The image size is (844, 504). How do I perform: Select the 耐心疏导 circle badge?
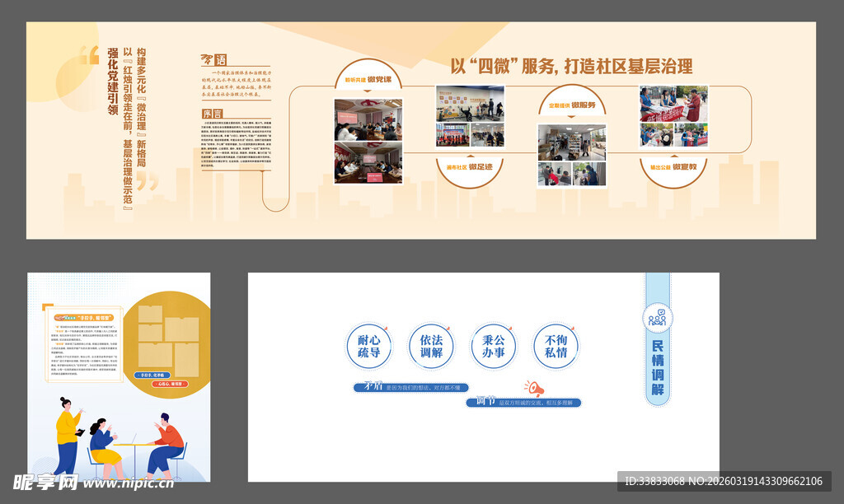[x=368, y=346]
